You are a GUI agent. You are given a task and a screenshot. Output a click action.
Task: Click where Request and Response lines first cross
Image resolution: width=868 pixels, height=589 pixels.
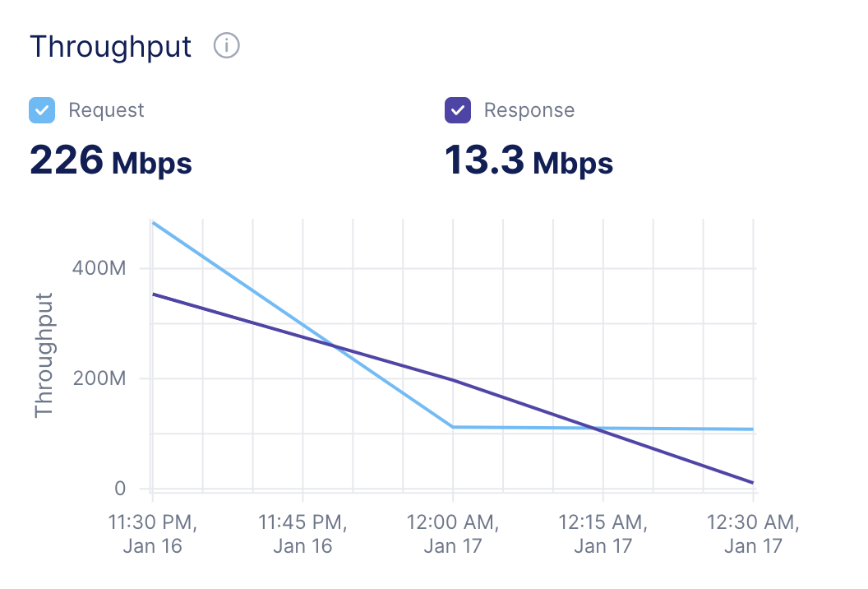(x=334, y=346)
